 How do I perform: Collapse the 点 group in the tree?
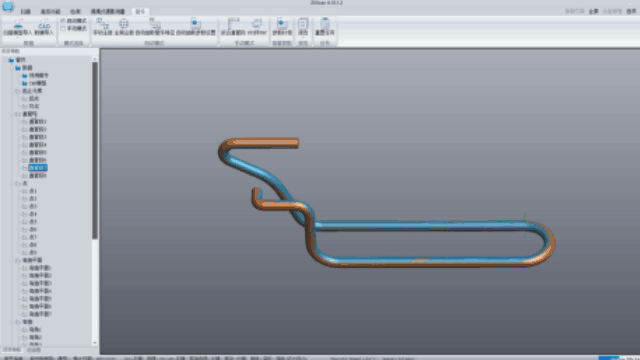(12, 184)
